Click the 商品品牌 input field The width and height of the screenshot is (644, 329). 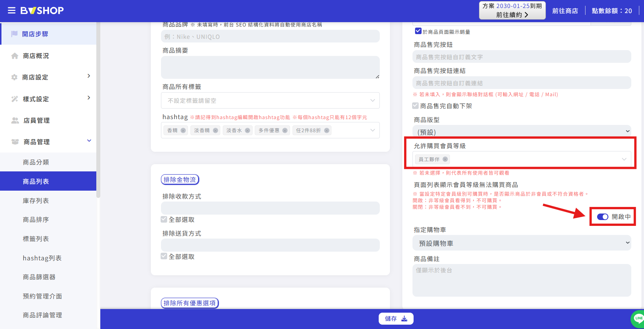(270, 36)
